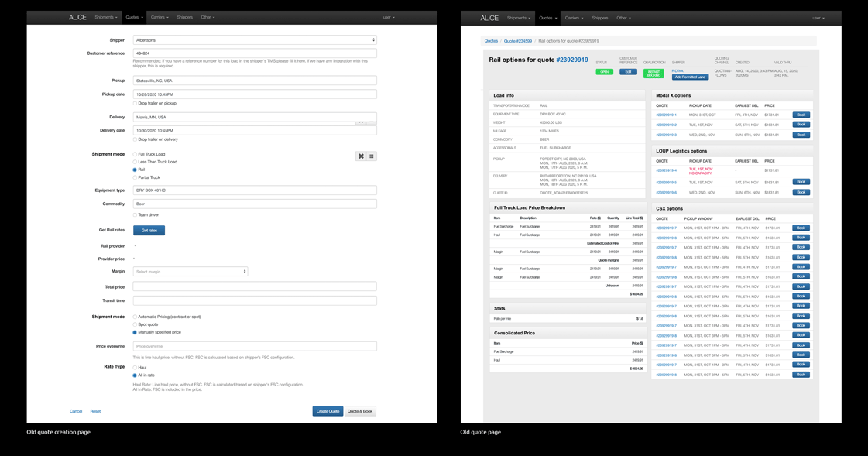This screenshot has height=456, width=868.
Task: Click the Quotes breadcrumb link
Action: pyautogui.click(x=491, y=41)
